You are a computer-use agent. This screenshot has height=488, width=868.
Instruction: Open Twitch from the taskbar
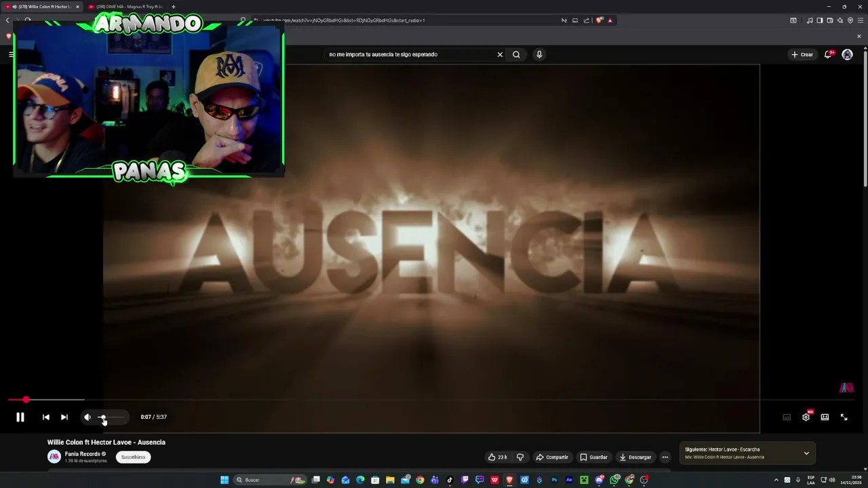[x=465, y=480]
